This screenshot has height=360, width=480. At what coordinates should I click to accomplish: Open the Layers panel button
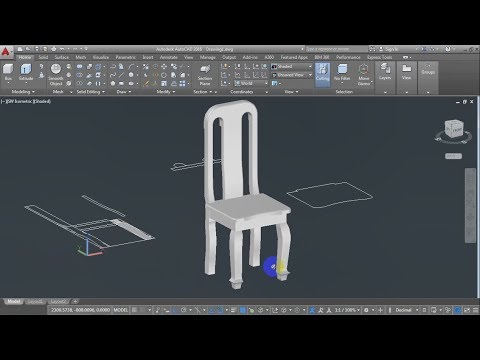tap(385, 72)
